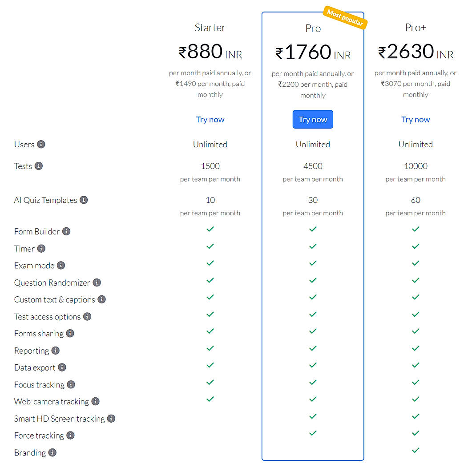This screenshot has height=468, width=476.
Task: Click the Smart HD Screen tracking info icon
Action: tap(111, 419)
